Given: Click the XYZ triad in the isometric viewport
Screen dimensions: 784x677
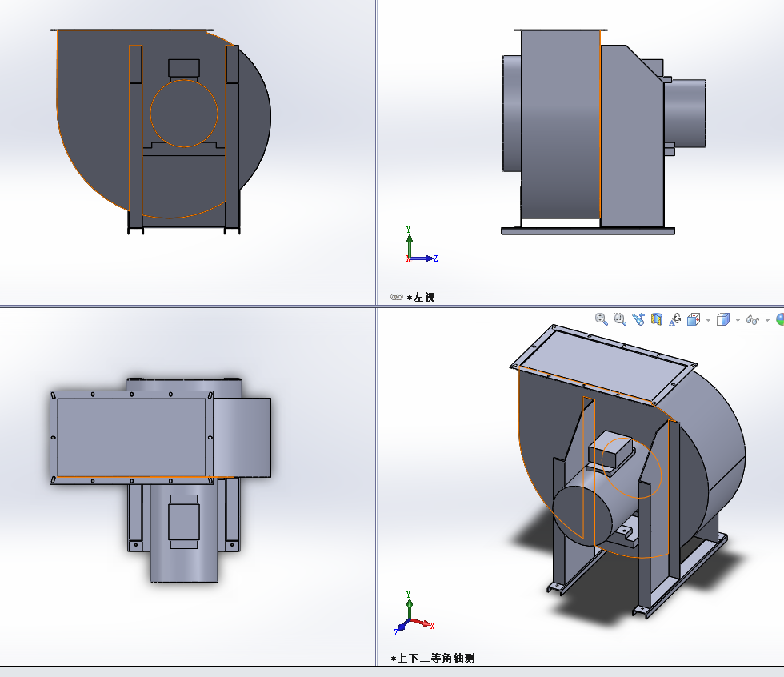Looking at the screenshot, I should (x=414, y=614).
